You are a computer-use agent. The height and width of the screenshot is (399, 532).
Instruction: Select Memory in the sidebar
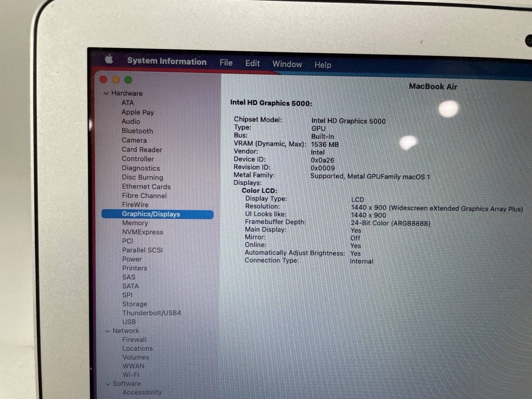135,223
